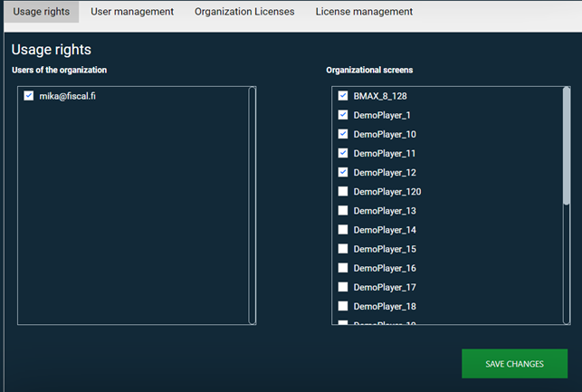Viewport: 582px width, 392px height.
Task: Click the DemoPlayer_10 label text
Action: [x=385, y=134]
